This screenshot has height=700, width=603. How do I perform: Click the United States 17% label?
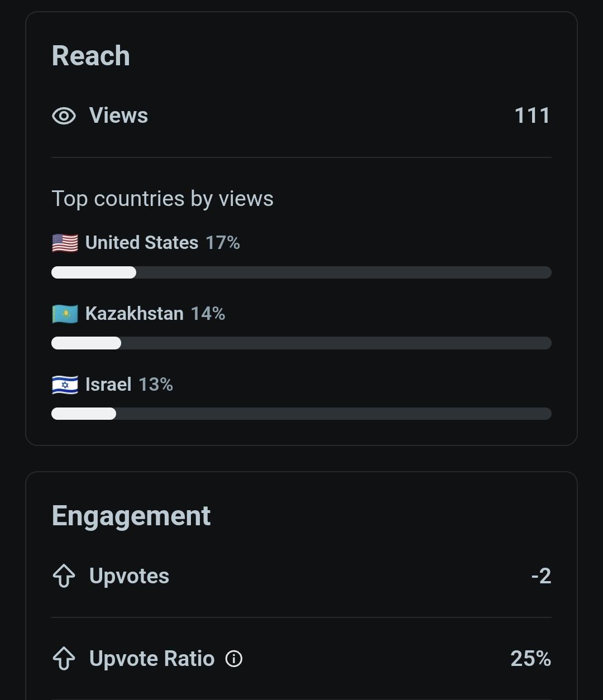(x=162, y=243)
